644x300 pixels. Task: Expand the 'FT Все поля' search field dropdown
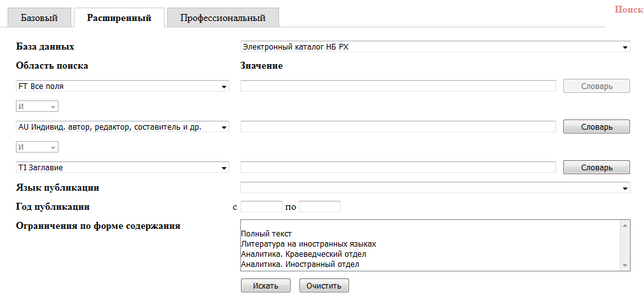122,86
